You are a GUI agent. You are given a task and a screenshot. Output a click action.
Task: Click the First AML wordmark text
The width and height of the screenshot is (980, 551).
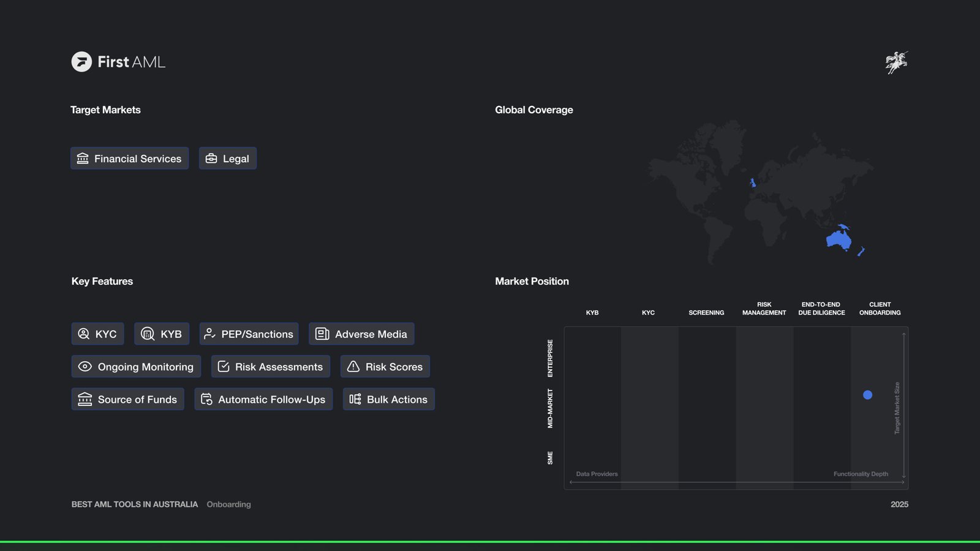click(x=132, y=62)
